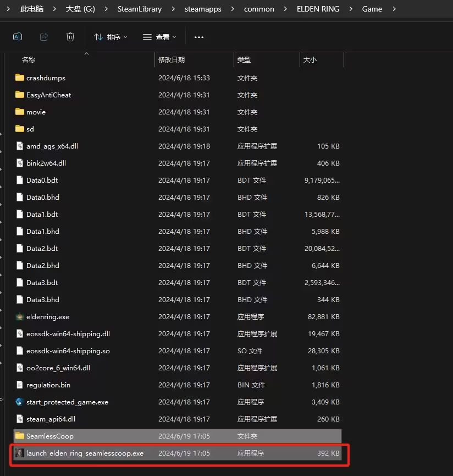Expand chevron after 此电脑 breadcrumb
The width and height of the screenshot is (453, 476).
(x=54, y=9)
